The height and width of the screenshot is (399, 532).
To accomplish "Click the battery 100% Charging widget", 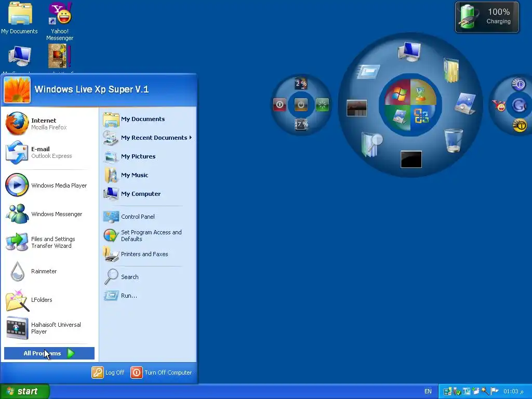I will point(487,17).
